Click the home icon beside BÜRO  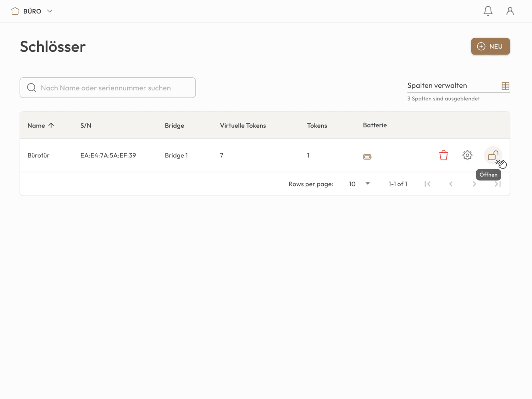pyautogui.click(x=15, y=11)
